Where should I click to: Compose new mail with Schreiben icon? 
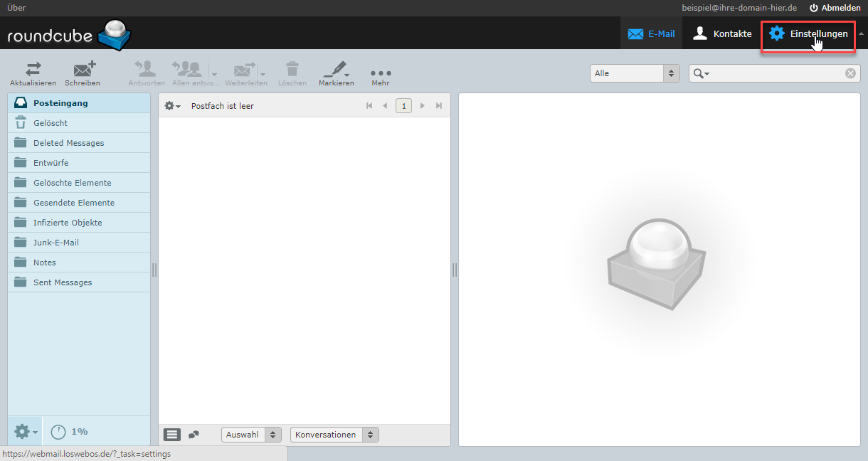click(83, 70)
